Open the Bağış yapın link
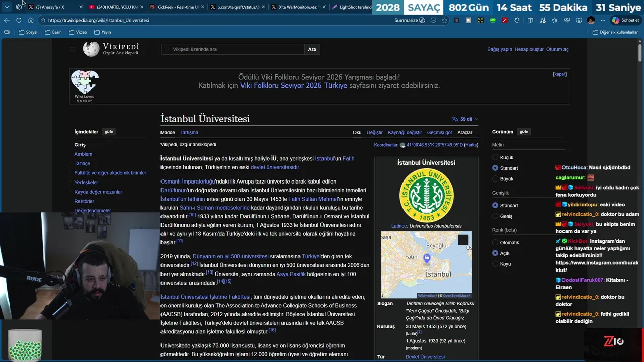Image resolution: width=644 pixels, height=362 pixels. (500, 49)
